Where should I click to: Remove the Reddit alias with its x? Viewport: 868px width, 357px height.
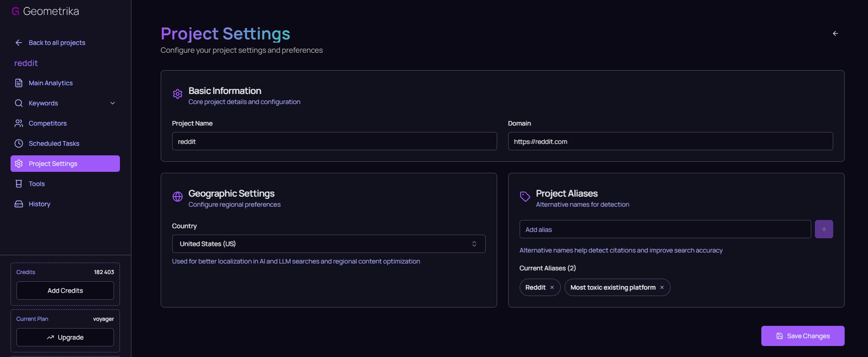pos(552,287)
